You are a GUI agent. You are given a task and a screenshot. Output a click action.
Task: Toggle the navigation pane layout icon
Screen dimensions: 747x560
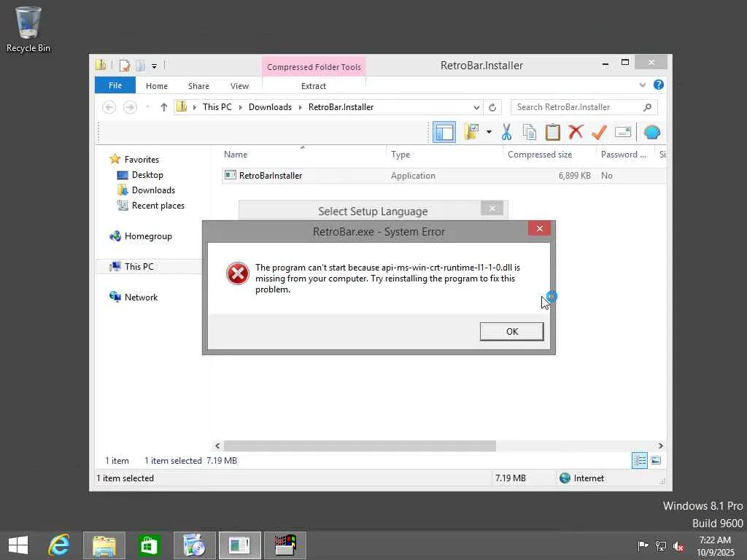pos(444,132)
